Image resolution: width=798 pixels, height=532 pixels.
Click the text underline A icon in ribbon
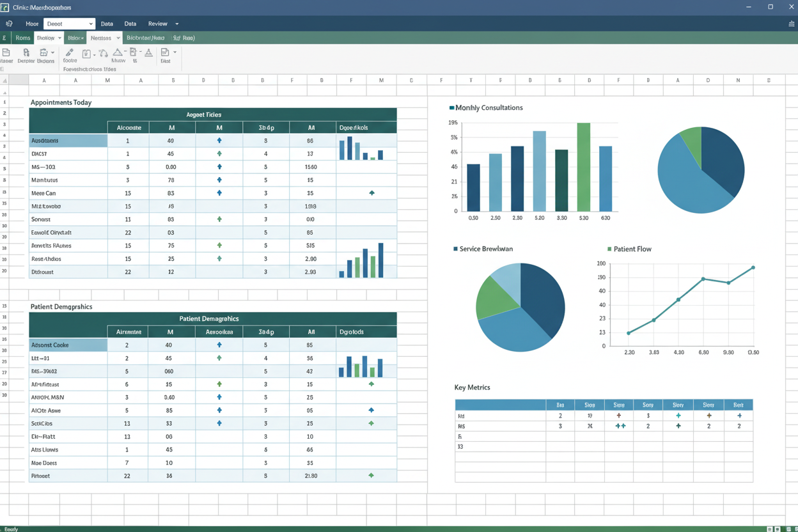tap(148, 53)
